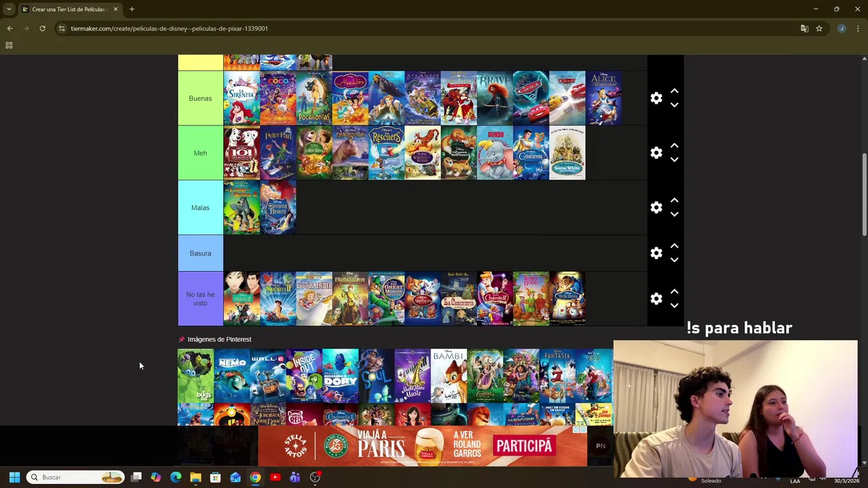
Task: Select the WALL-E poster in image pool
Action: pos(268,376)
